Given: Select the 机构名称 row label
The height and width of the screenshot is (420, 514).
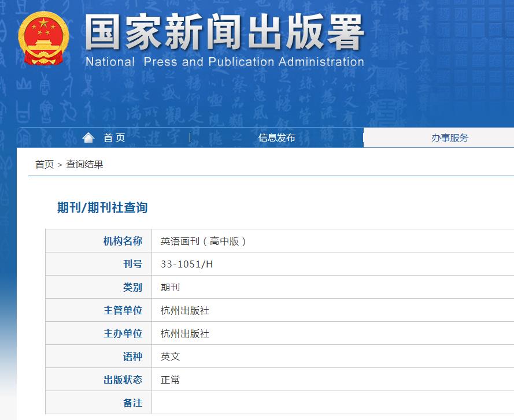Looking at the screenshot, I should (123, 241).
